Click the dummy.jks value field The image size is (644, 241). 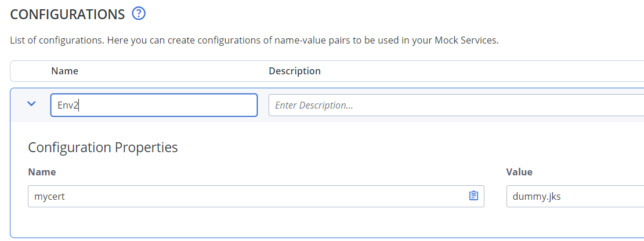coord(575,196)
